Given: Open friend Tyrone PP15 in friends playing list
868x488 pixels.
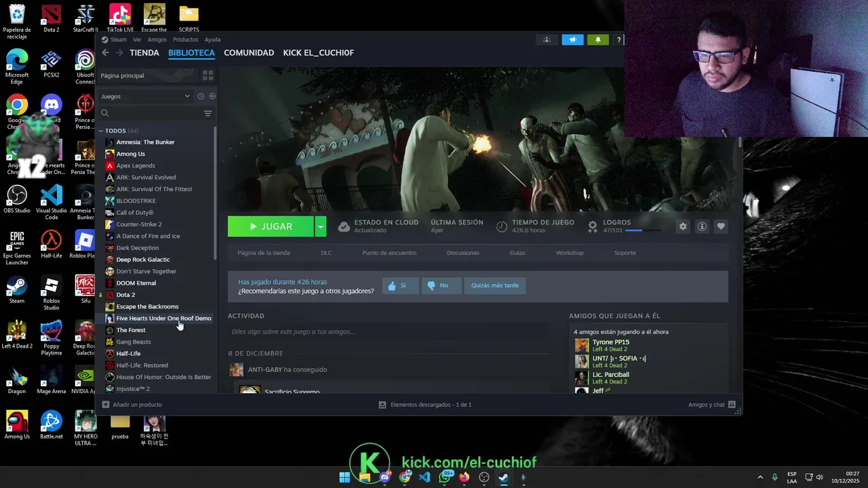Looking at the screenshot, I should (x=611, y=345).
